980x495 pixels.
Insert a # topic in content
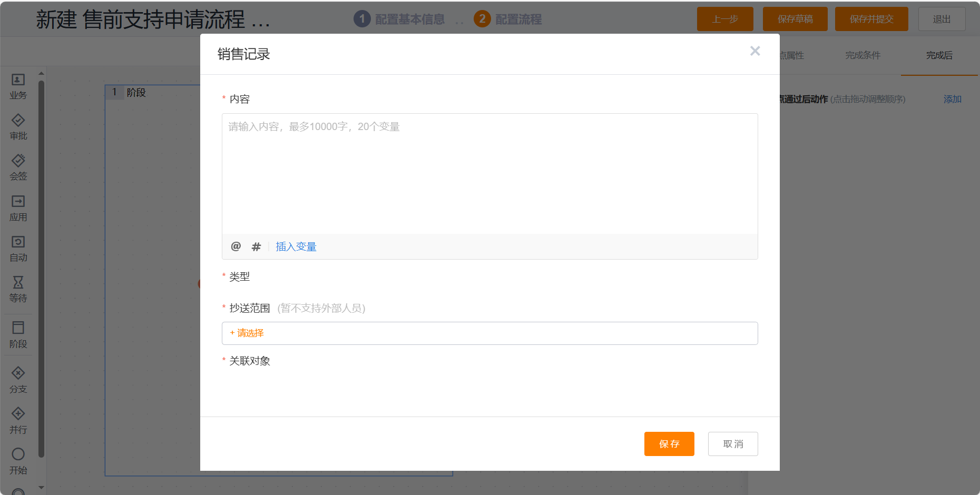click(256, 246)
